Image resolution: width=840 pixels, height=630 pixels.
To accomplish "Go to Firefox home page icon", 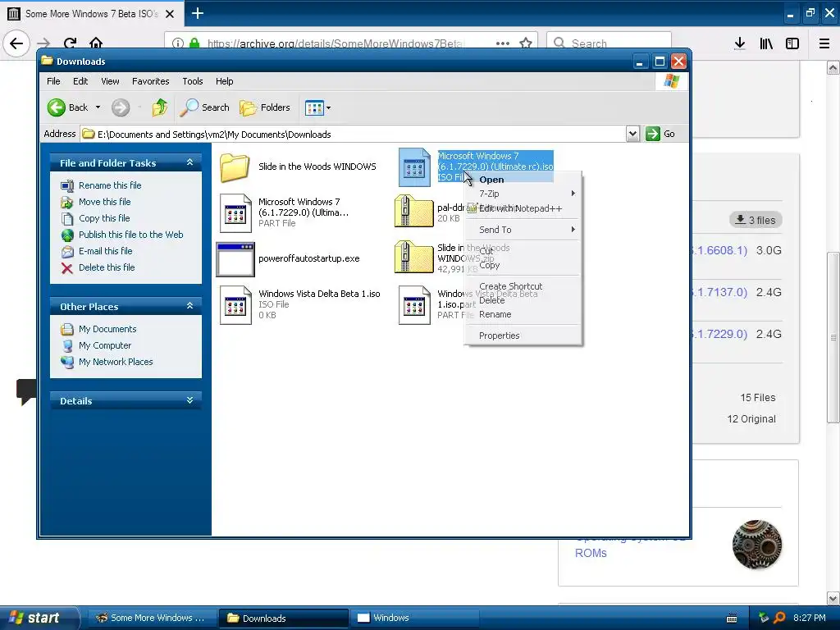I will tap(96, 43).
